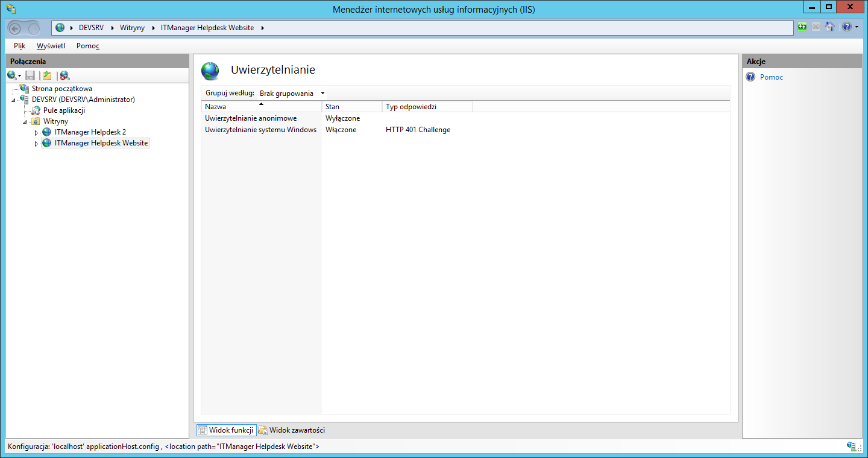This screenshot has height=458, width=868.
Task: Open the Grupuj według Brak grupowania dropdown
Action: tap(292, 94)
